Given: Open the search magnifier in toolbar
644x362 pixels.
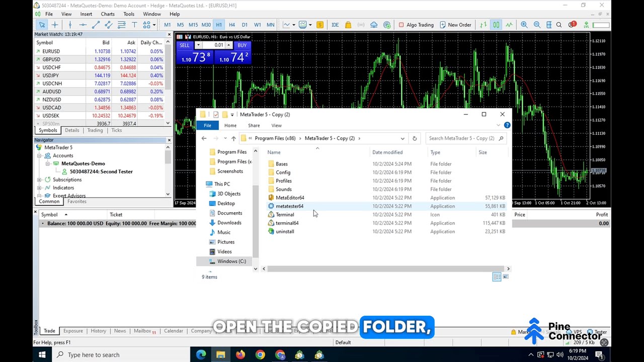Looking at the screenshot, I should [559, 25].
